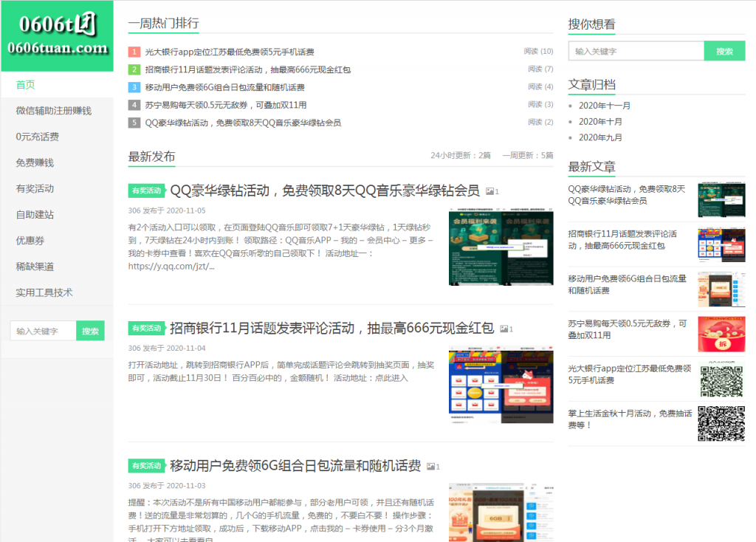Open sidebar thumbnail for 招商银行 article
This screenshot has height=542, width=756.
tap(721, 244)
